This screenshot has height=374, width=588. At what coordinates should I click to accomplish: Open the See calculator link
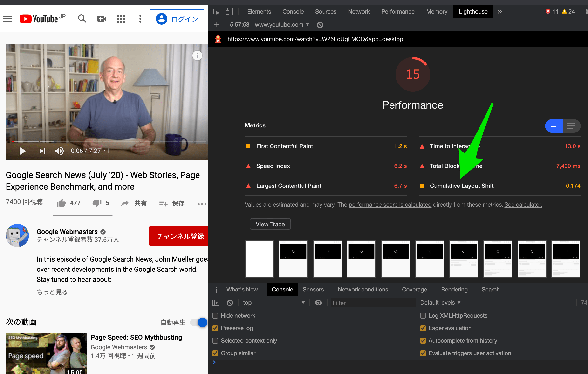click(523, 204)
